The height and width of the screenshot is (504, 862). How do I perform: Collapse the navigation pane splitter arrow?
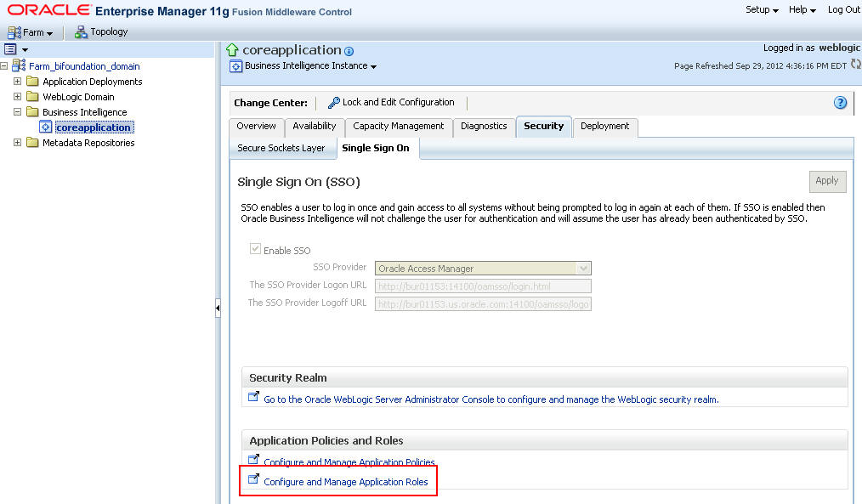(218, 309)
